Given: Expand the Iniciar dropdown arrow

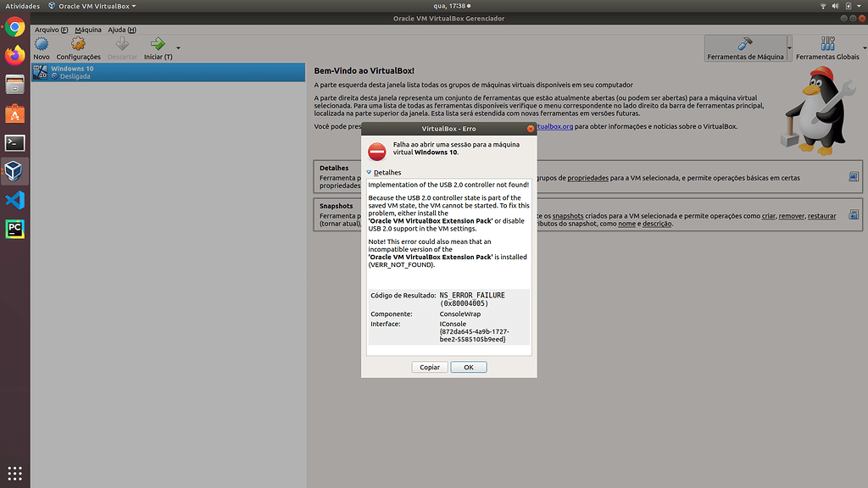Looking at the screenshot, I should click(x=178, y=47).
